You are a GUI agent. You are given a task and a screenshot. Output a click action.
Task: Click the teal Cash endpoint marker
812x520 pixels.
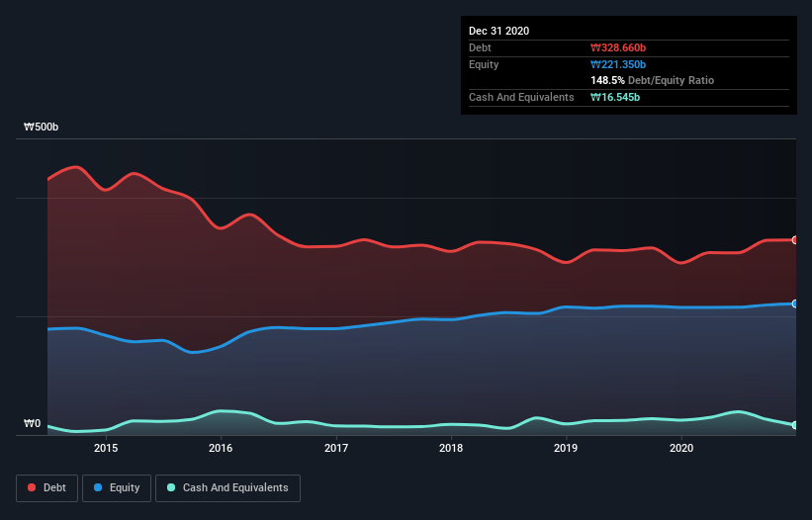(x=795, y=425)
